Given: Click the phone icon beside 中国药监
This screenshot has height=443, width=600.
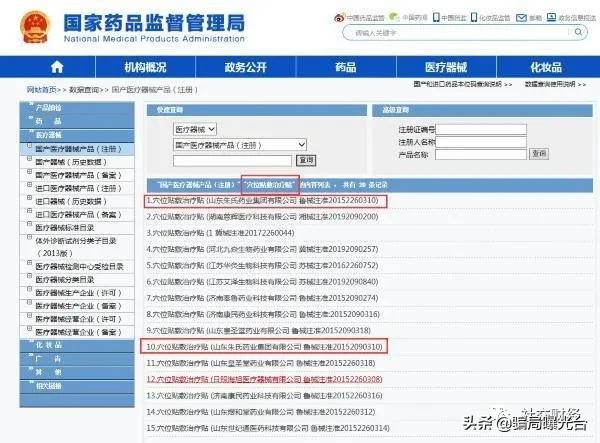Looking at the screenshot, I should point(436,17).
